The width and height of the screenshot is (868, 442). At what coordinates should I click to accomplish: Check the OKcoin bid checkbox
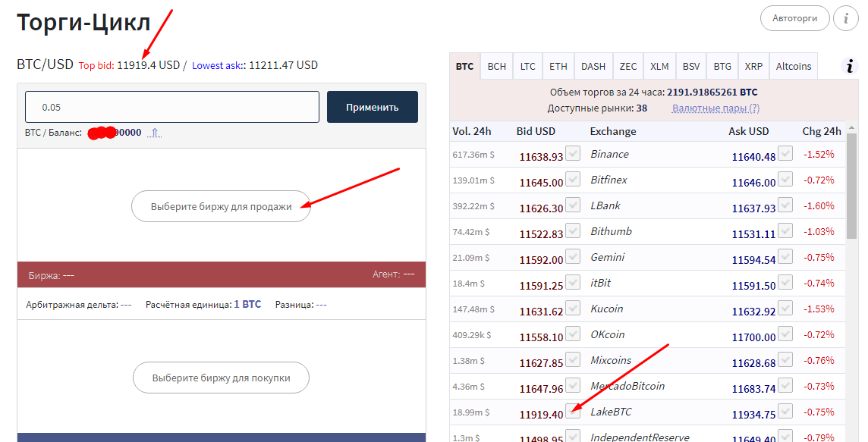pos(573,334)
